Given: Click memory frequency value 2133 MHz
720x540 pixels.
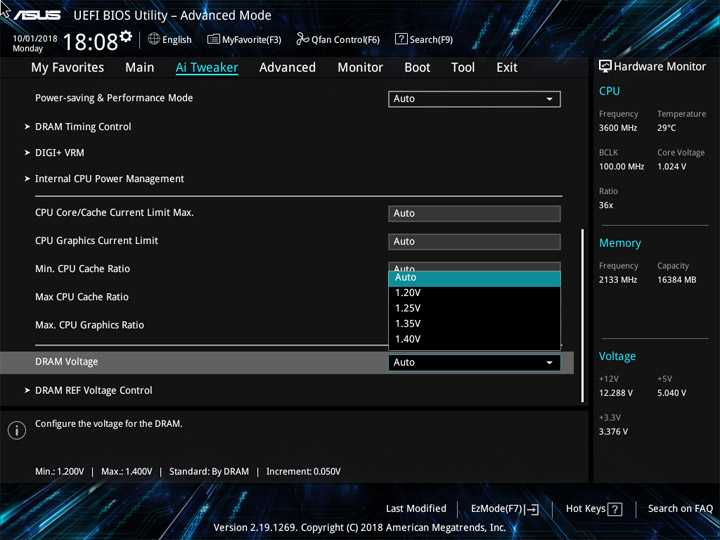Looking at the screenshot, I should [618, 280].
